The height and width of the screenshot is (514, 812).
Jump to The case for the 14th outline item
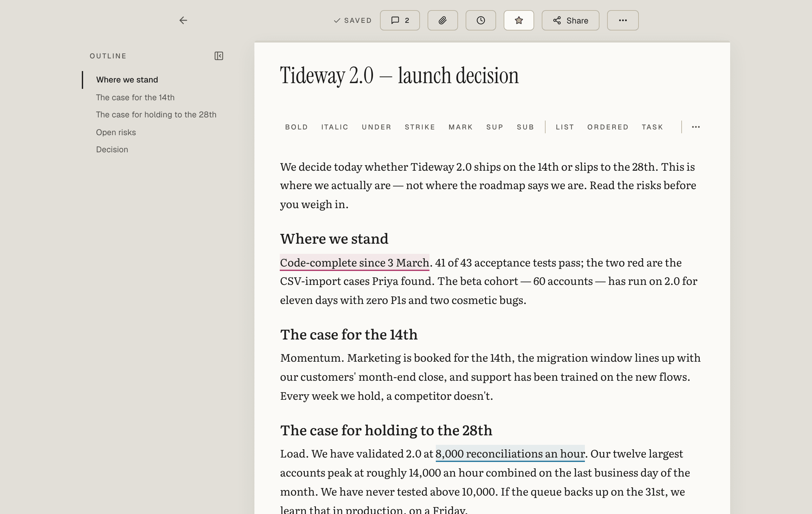coord(135,97)
